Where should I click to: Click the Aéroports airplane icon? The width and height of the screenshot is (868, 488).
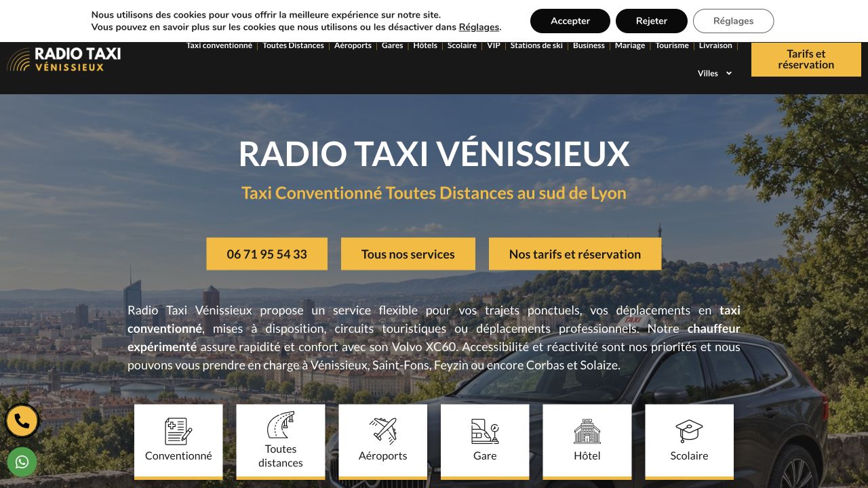click(383, 431)
